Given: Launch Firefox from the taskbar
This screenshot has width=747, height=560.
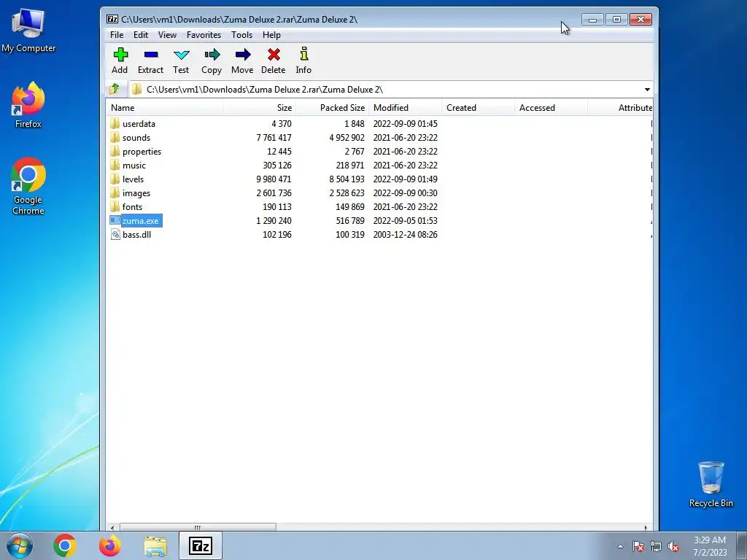Looking at the screenshot, I should (x=110, y=545).
